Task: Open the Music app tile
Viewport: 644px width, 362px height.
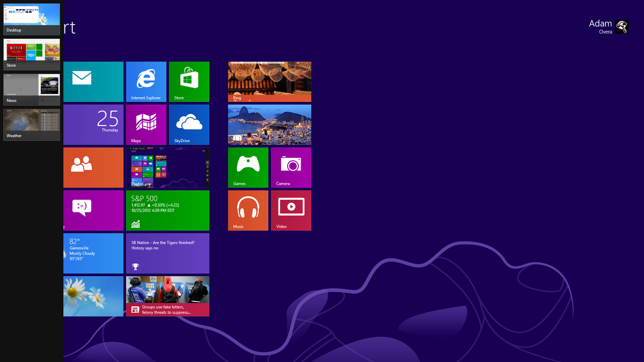Action: [x=248, y=210]
